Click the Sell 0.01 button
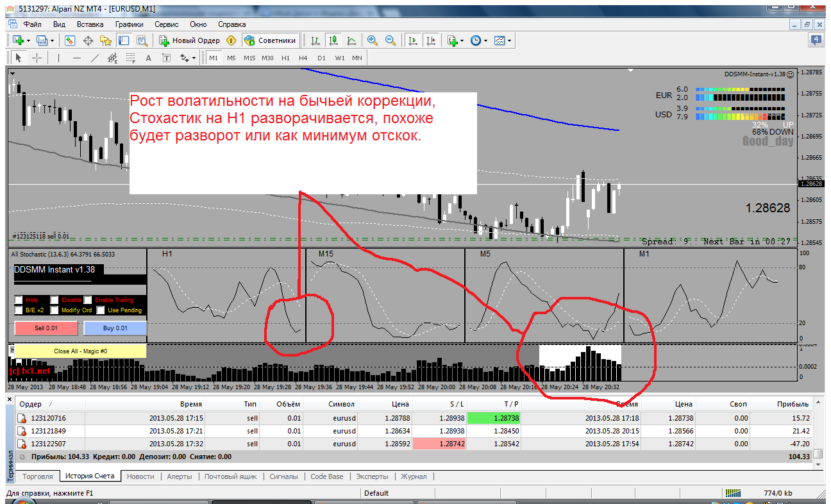Image resolution: width=831 pixels, height=504 pixels. tap(46, 328)
